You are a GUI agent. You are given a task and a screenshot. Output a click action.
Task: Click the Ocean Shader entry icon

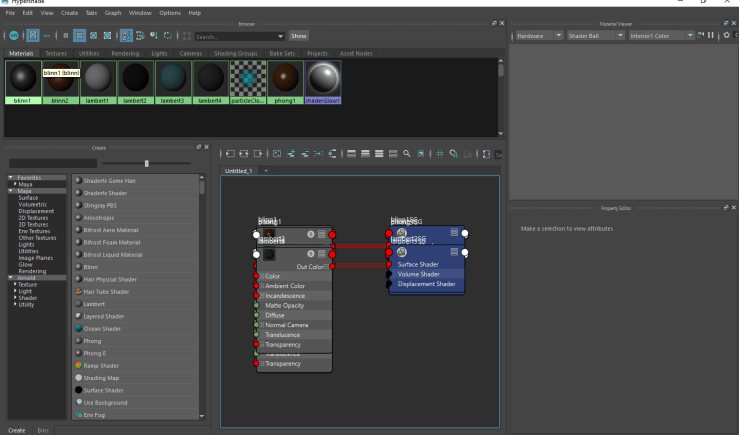(x=78, y=329)
